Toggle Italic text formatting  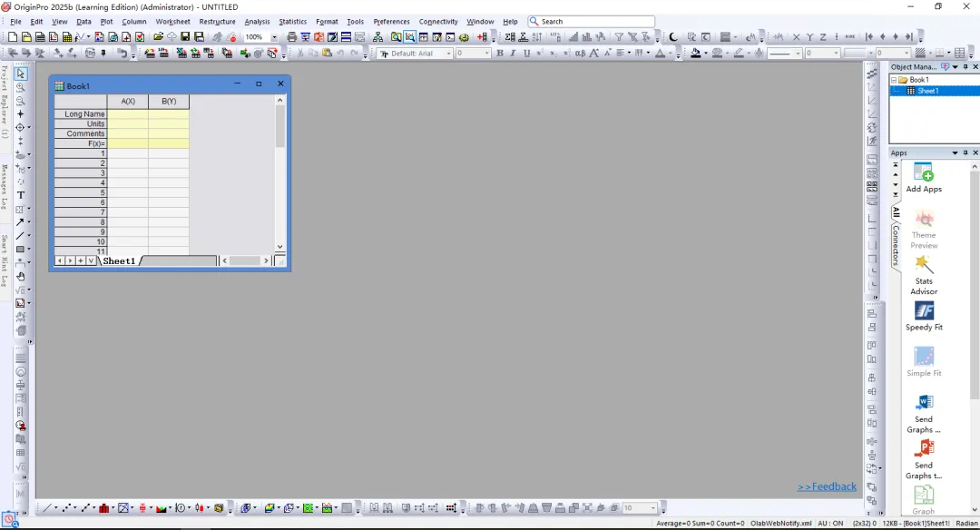(513, 54)
